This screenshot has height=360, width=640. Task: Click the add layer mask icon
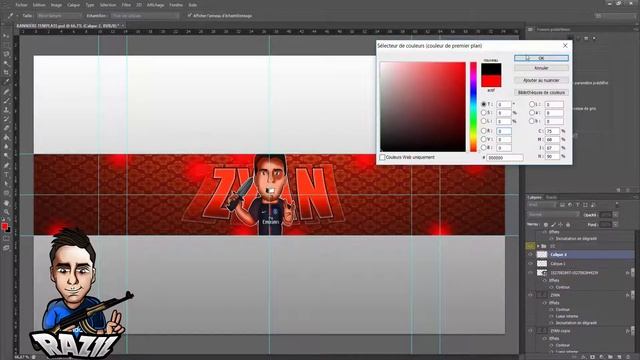[593, 356]
